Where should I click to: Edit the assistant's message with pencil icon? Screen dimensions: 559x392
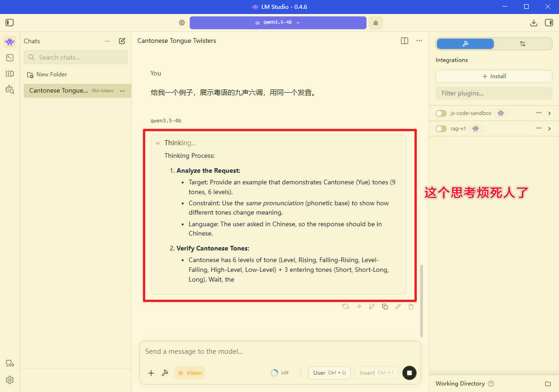pos(398,306)
